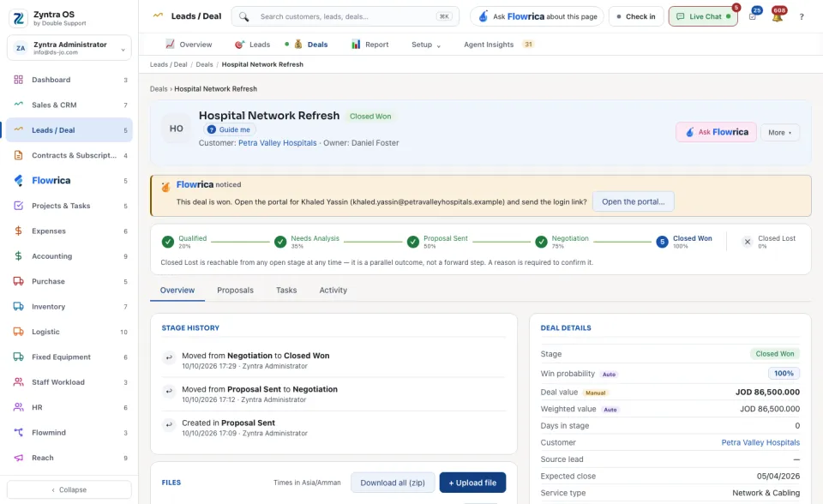This screenshot has width=823, height=504.
Task: Open the help question mark icon
Action: click(x=802, y=17)
